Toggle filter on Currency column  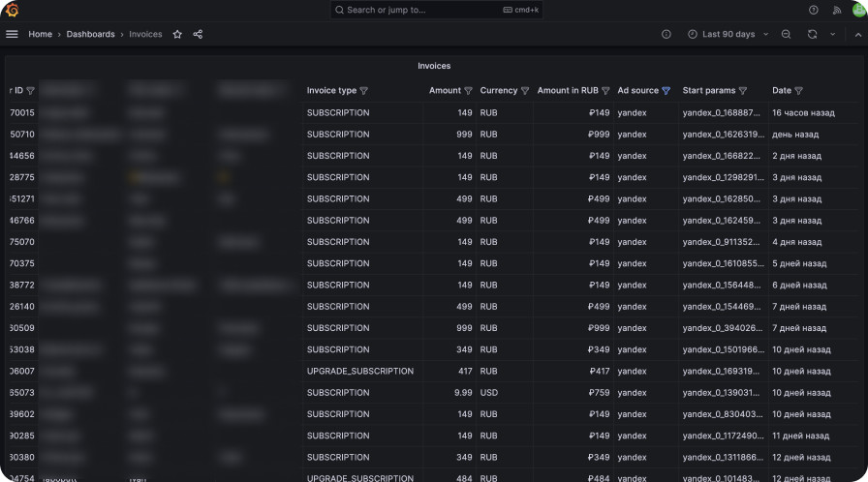tap(525, 91)
